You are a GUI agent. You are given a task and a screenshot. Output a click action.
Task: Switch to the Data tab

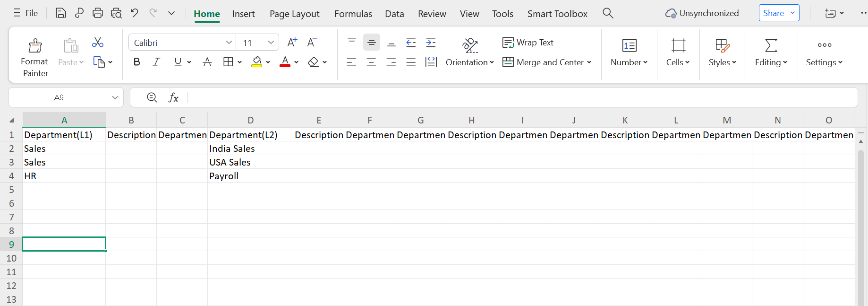click(x=394, y=14)
